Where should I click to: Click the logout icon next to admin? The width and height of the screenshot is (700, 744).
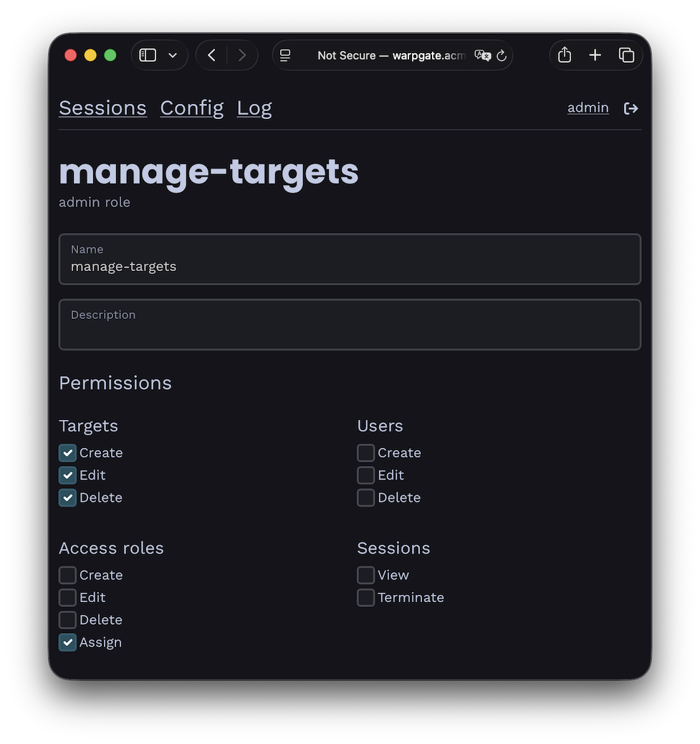click(x=631, y=108)
